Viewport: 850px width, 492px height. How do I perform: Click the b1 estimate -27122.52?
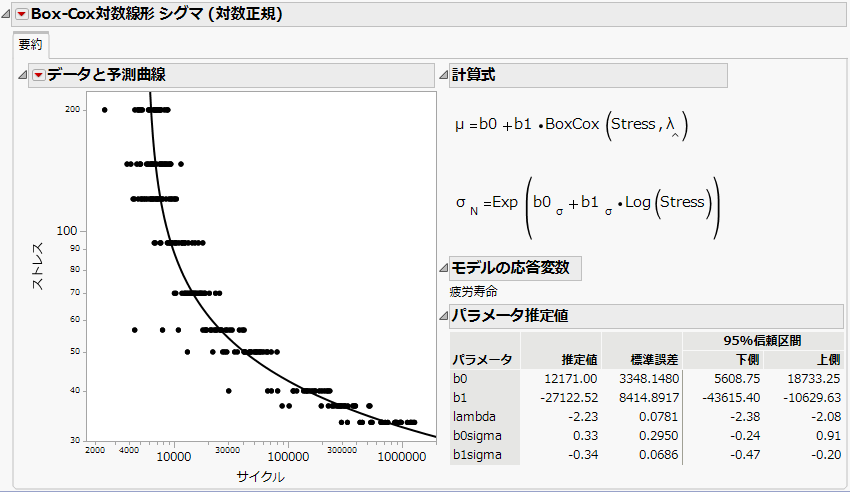click(569, 398)
